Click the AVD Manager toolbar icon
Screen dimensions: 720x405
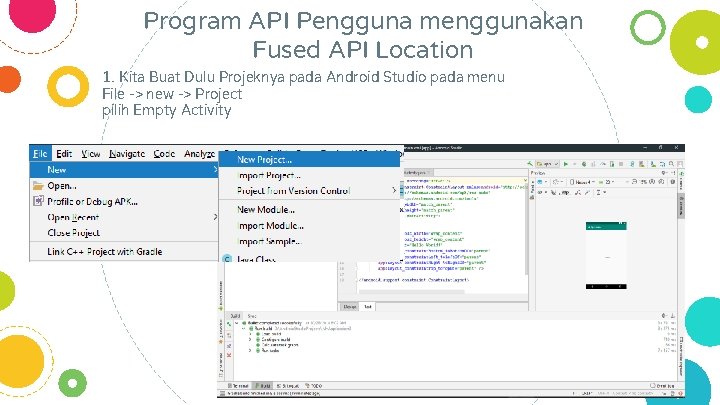[x=641, y=164]
